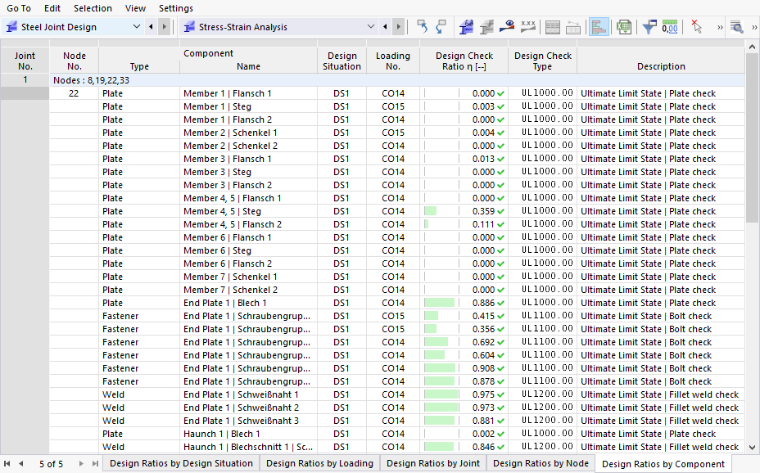This screenshot has width=760, height=473.
Task: Jump to first tab page arrow
Action: 7,464
